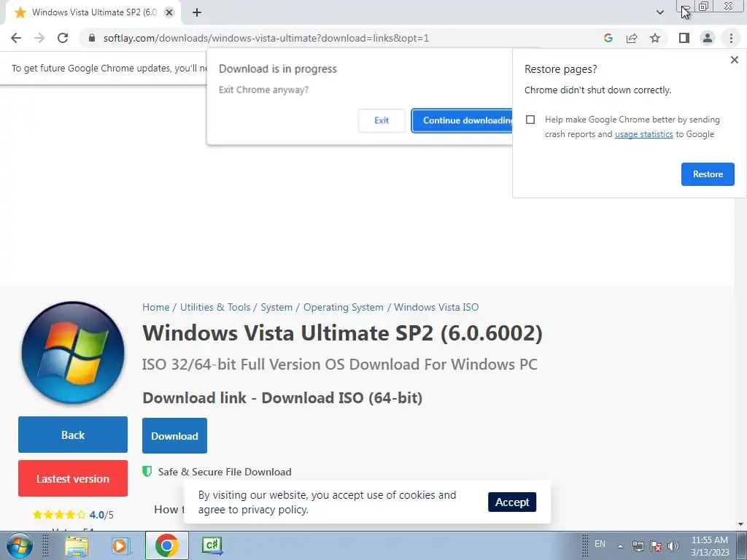Viewport: 747px width, 560px height.
Task: Click the padlock site info icon
Action: tap(92, 38)
